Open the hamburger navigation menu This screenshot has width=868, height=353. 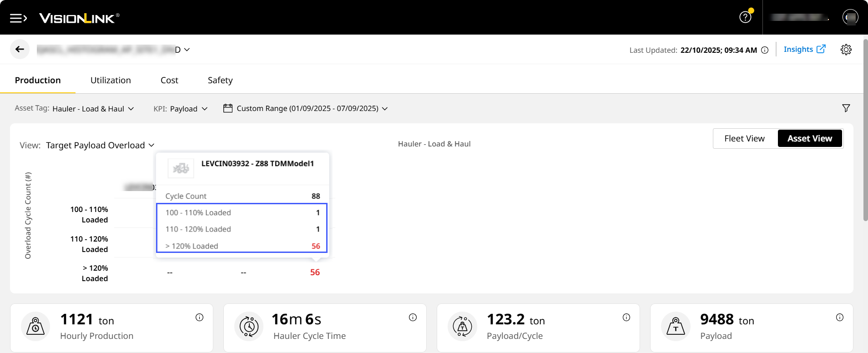tap(18, 18)
